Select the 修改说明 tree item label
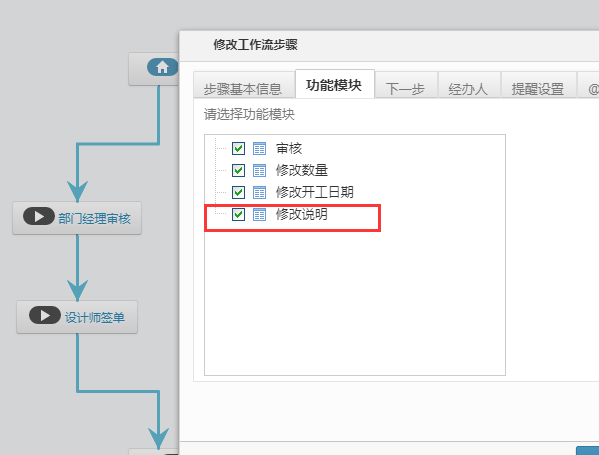599x455 pixels. (x=302, y=214)
